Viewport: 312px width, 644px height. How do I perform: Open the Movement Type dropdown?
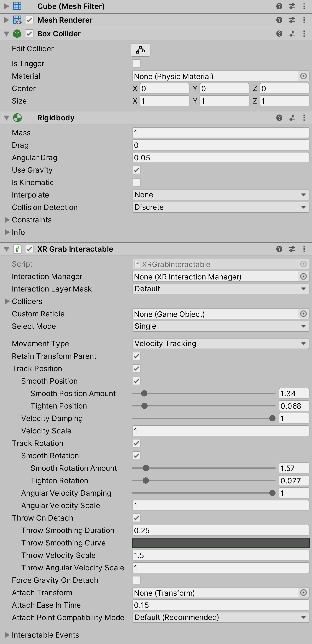(x=220, y=344)
